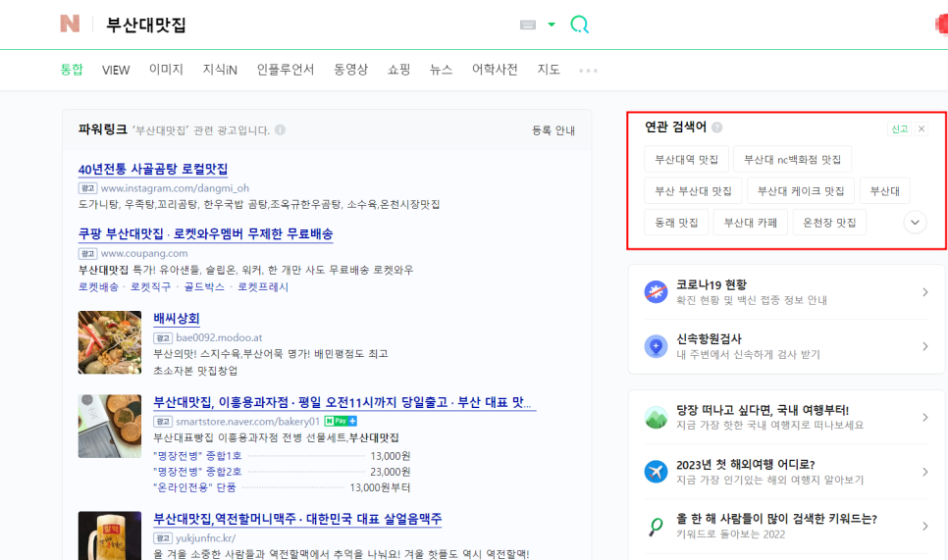This screenshot has height=560, width=948.
Task: Click the Naver Pay plus badge
Action: click(341, 421)
